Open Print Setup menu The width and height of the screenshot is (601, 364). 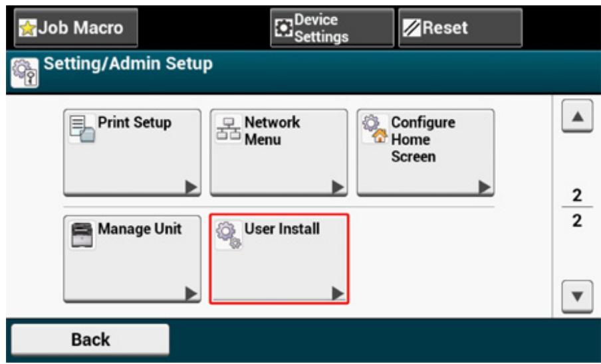coord(132,153)
